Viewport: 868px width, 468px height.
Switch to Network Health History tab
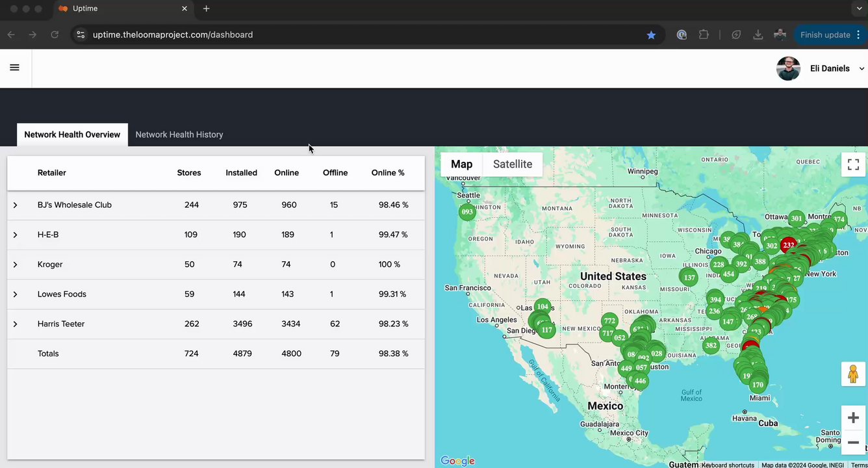coord(179,135)
